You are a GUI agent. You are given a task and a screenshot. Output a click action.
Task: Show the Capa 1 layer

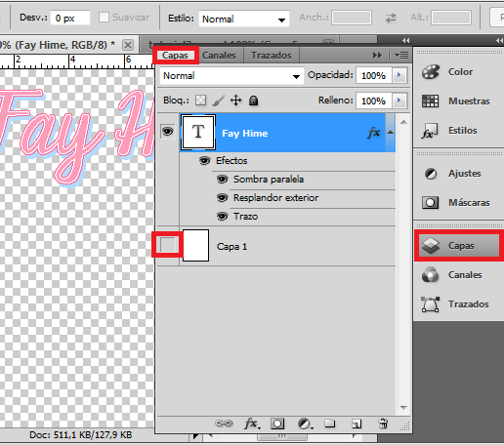pyautogui.click(x=168, y=245)
